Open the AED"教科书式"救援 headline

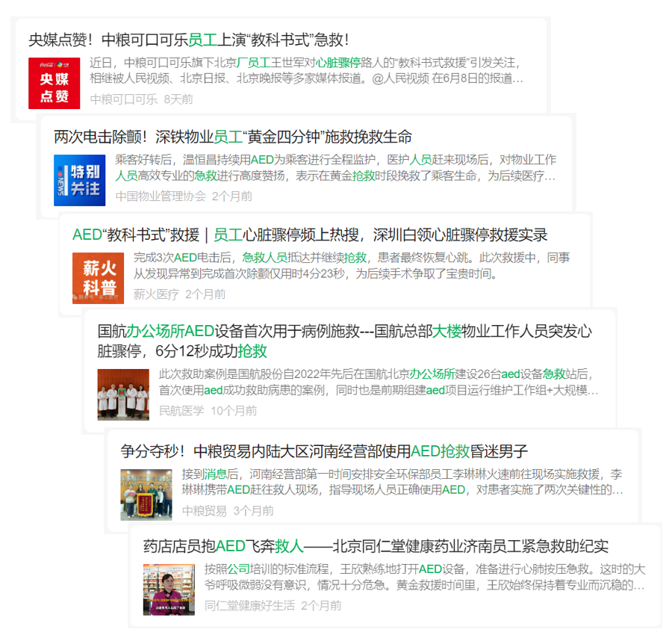309,235
